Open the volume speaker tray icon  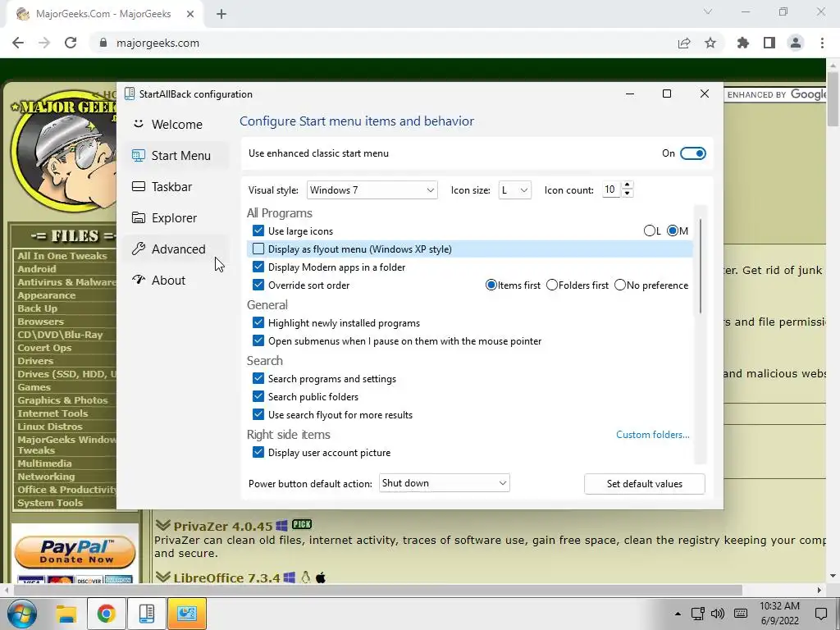(x=717, y=614)
